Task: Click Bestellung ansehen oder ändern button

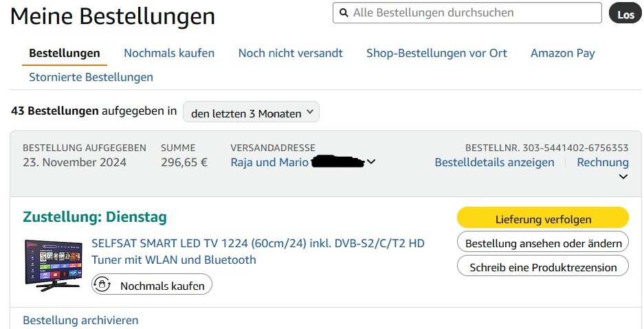Action: (x=543, y=242)
